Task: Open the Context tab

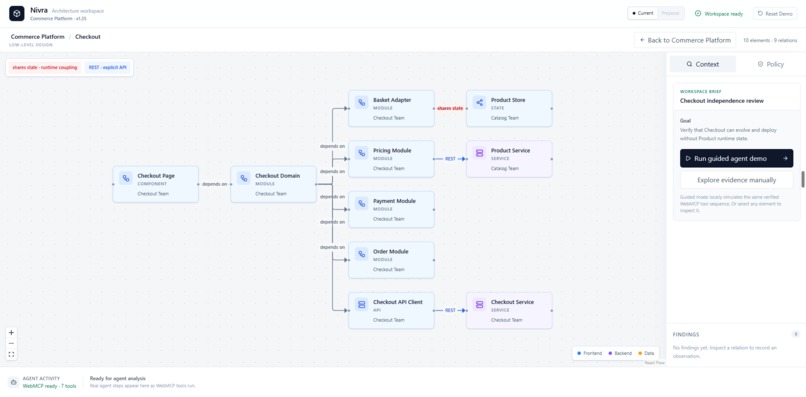Action: coord(703,64)
